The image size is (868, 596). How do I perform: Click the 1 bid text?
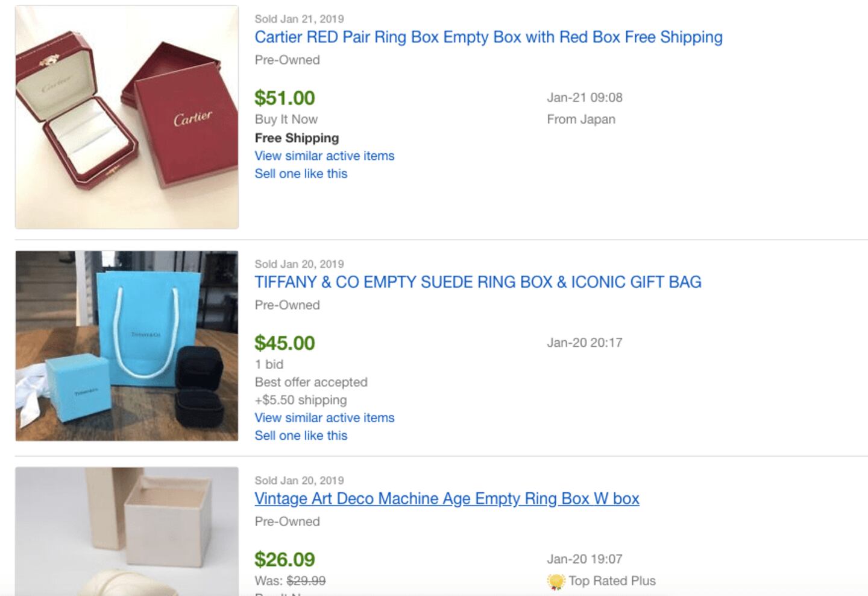(x=269, y=364)
